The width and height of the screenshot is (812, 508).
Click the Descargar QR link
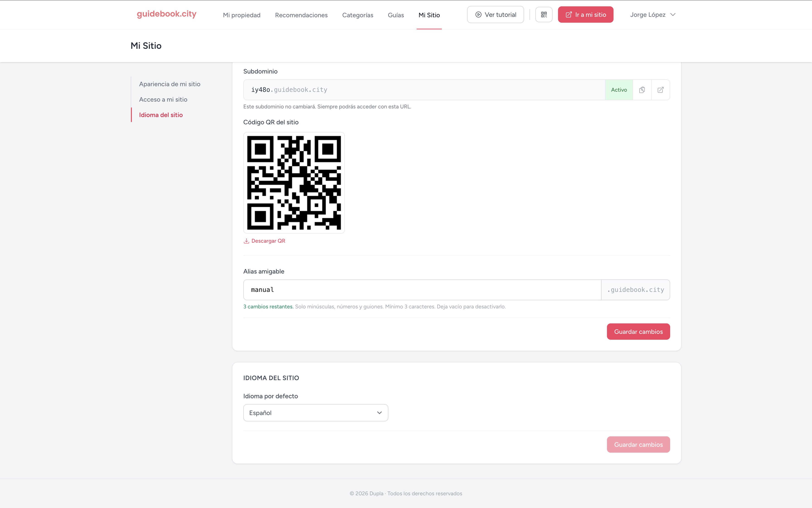(x=264, y=241)
